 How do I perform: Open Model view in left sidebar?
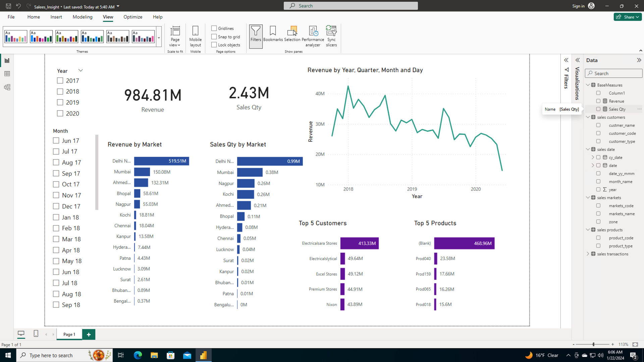tap(7, 87)
